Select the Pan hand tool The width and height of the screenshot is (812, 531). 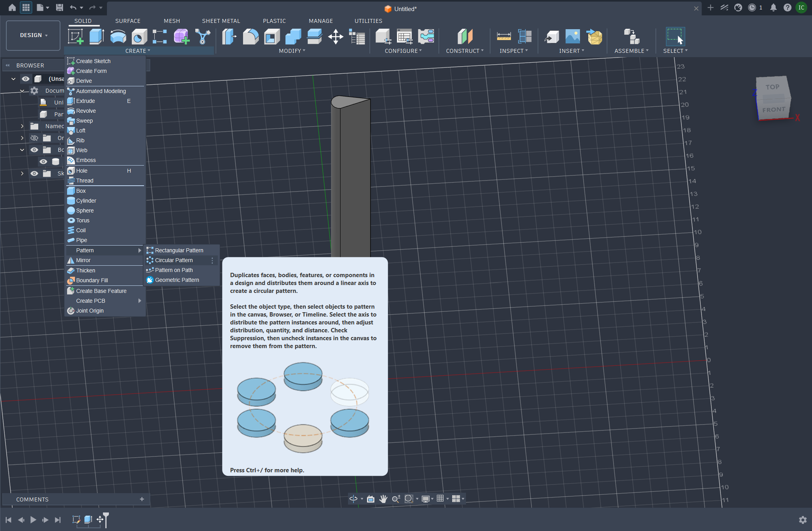pos(383,499)
